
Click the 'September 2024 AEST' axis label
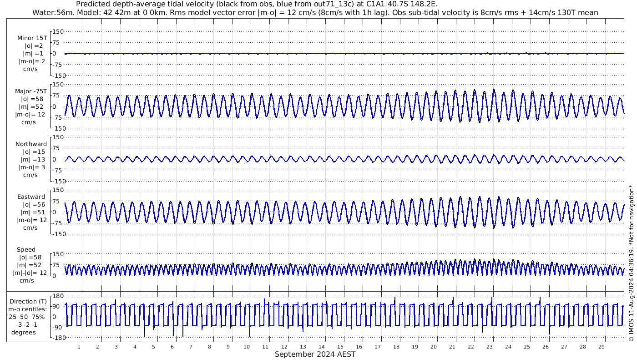[315, 354]
